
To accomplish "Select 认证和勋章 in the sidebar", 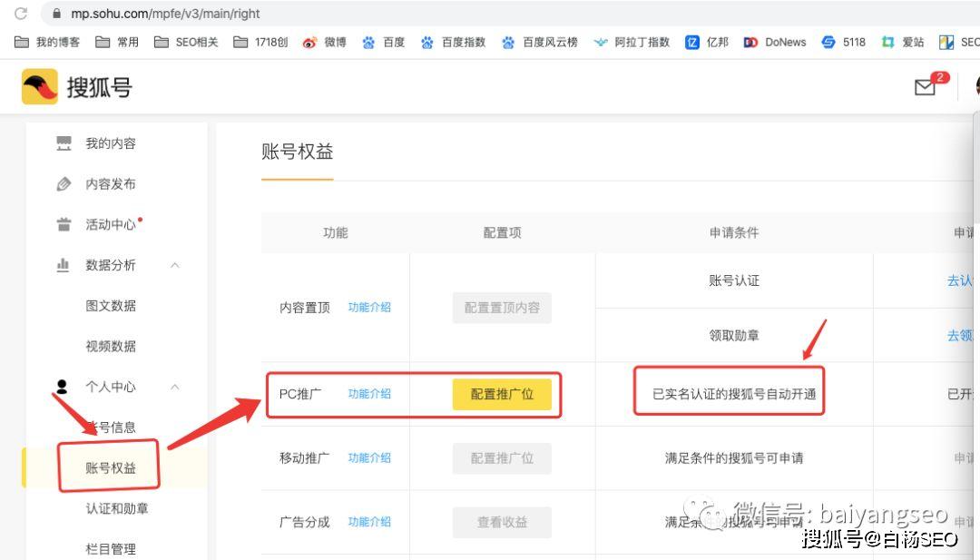I will point(117,508).
